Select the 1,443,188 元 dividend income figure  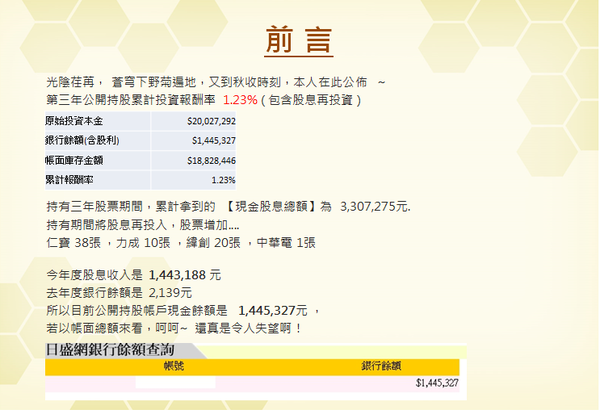click(x=184, y=274)
